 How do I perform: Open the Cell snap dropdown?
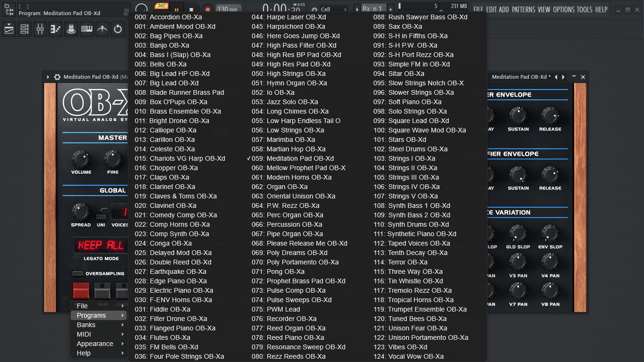click(334, 9)
